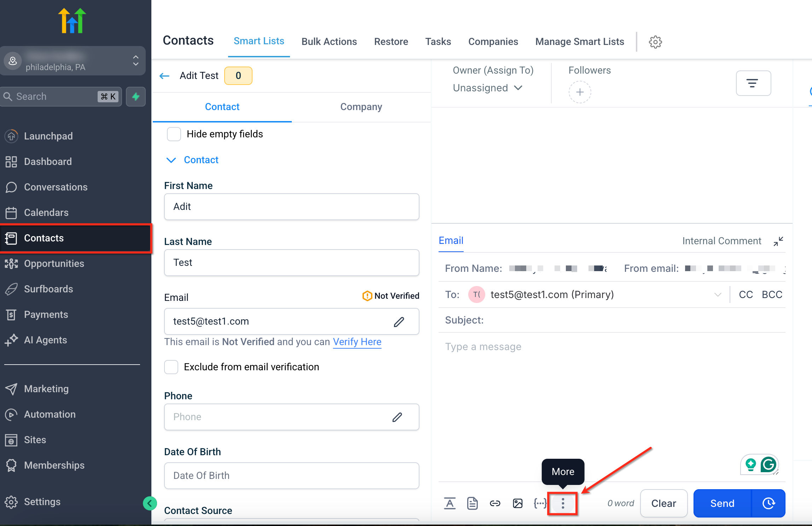
Task: Click the Verify Here link
Action: [357, 342]
